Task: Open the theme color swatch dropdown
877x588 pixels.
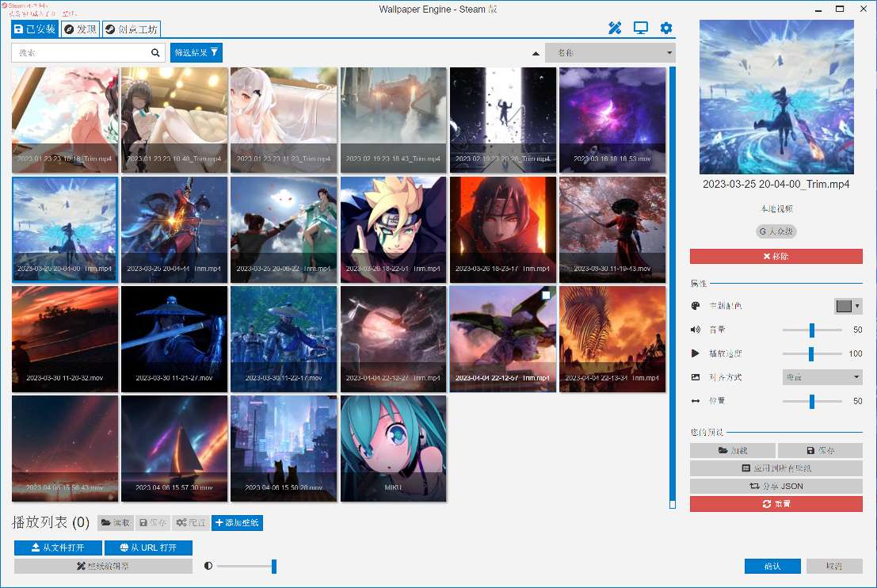Action: coord(848,305)
